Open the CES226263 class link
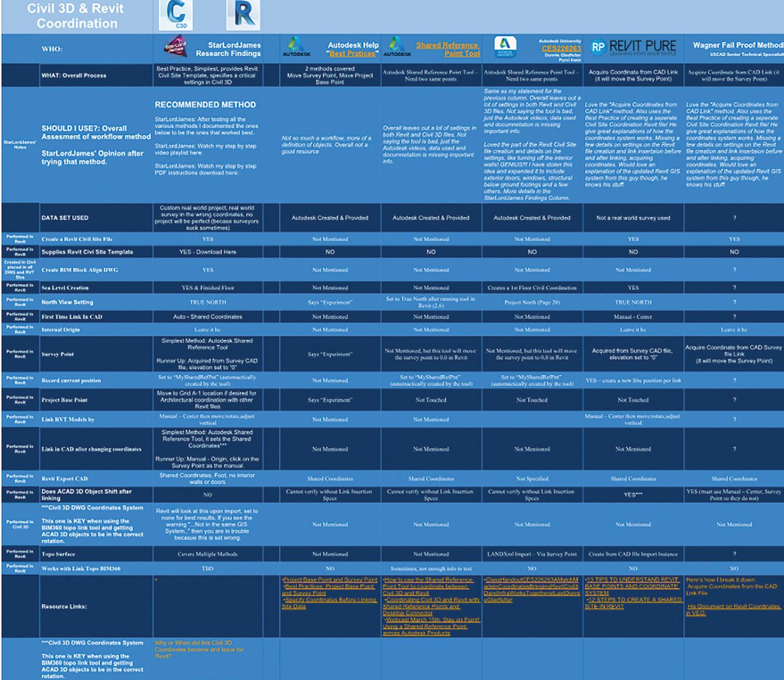 (x=561, y=48)
